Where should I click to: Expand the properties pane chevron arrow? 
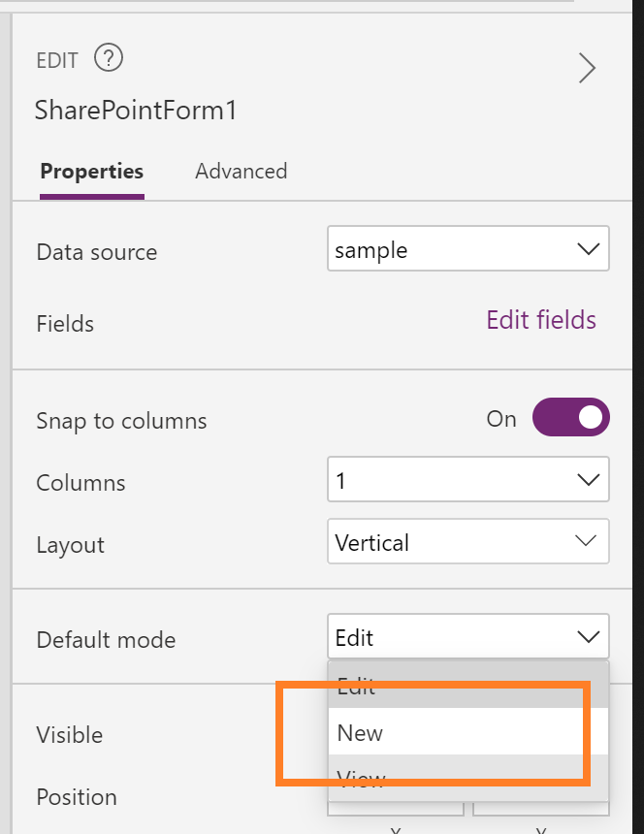[588, 68]
